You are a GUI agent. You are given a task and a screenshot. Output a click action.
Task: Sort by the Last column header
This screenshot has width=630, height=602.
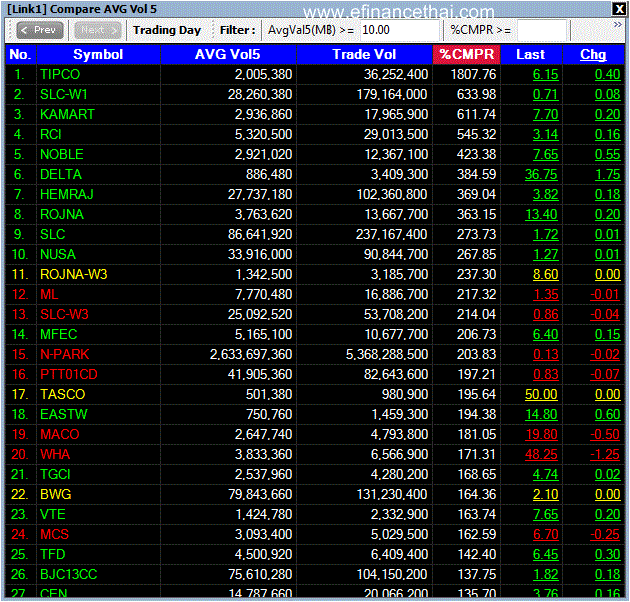(531, 54)
